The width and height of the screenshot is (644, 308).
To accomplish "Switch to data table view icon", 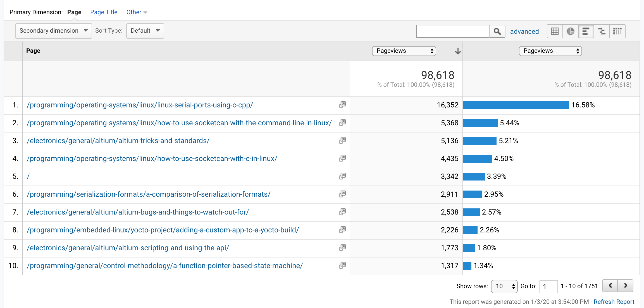I will click(x=555, y=31).
